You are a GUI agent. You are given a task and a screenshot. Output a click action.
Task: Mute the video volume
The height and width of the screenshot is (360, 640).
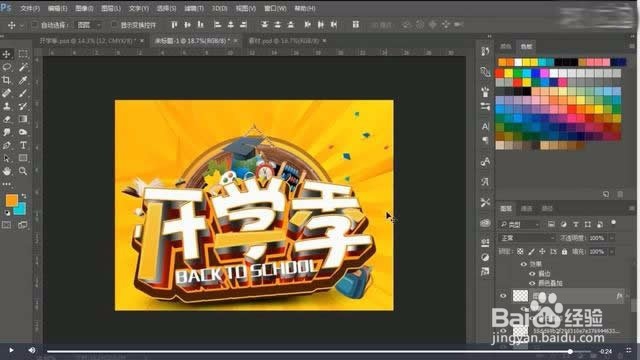tap(31, 350)
